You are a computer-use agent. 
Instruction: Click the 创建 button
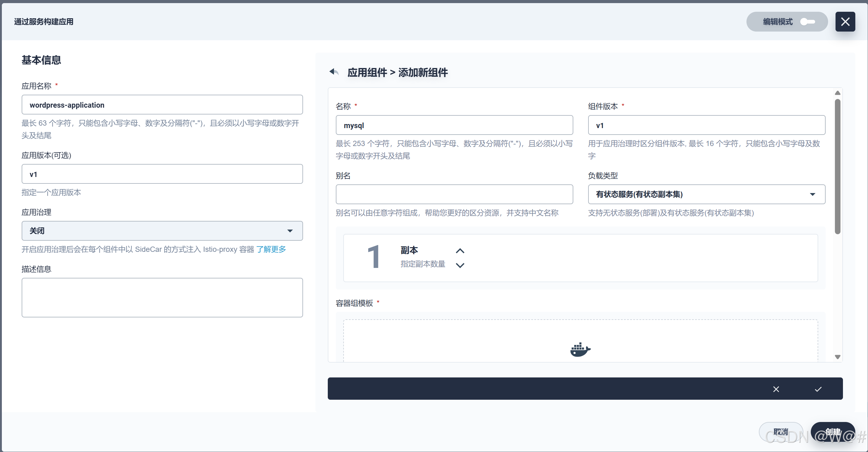point(832,432)
